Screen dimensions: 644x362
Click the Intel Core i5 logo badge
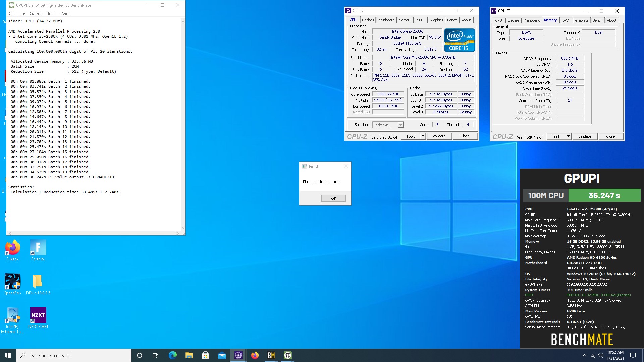click(x=460, y=40)
